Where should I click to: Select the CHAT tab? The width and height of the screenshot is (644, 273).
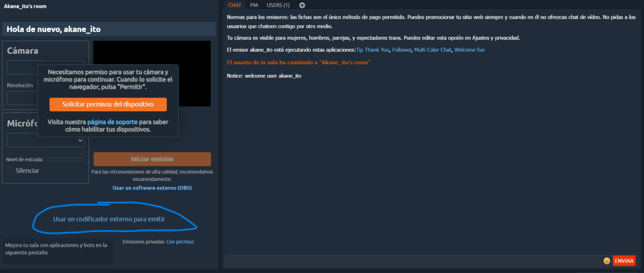(x=235, y=5)
